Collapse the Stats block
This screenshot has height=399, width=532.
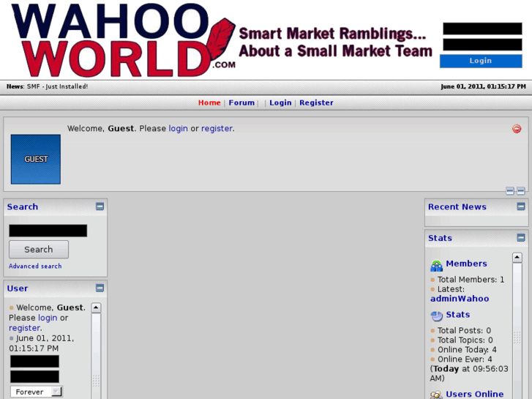[521, 237]
